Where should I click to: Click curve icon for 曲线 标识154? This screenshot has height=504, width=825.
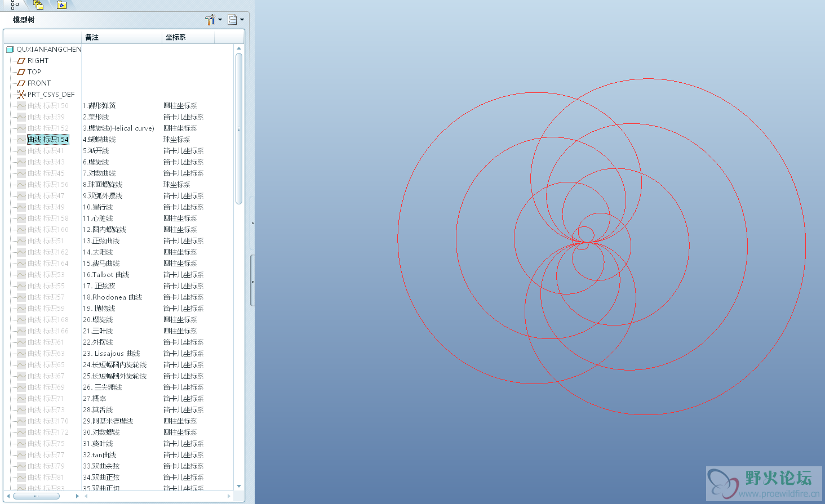(21, 140)
